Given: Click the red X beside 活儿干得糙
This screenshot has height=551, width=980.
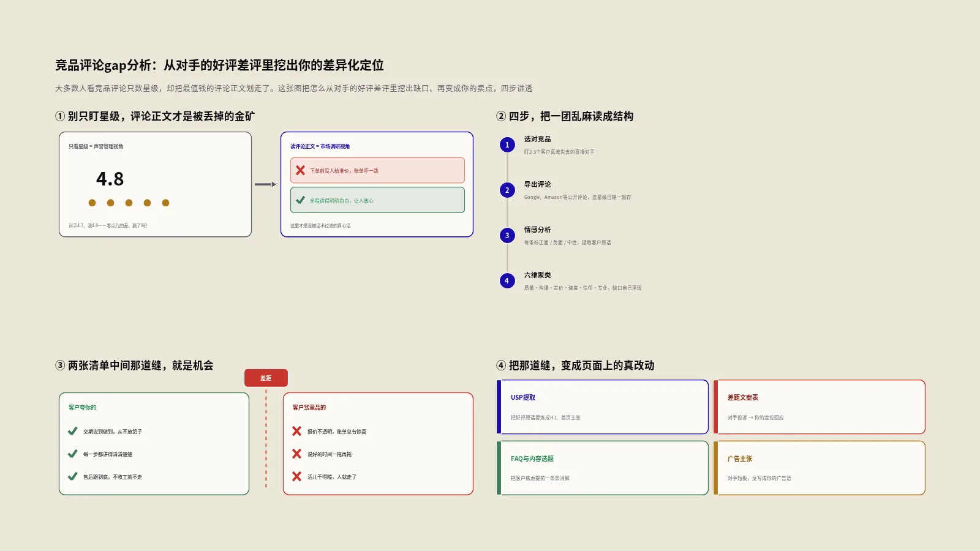Looking at the screenshot, I should tap(296, 476).
